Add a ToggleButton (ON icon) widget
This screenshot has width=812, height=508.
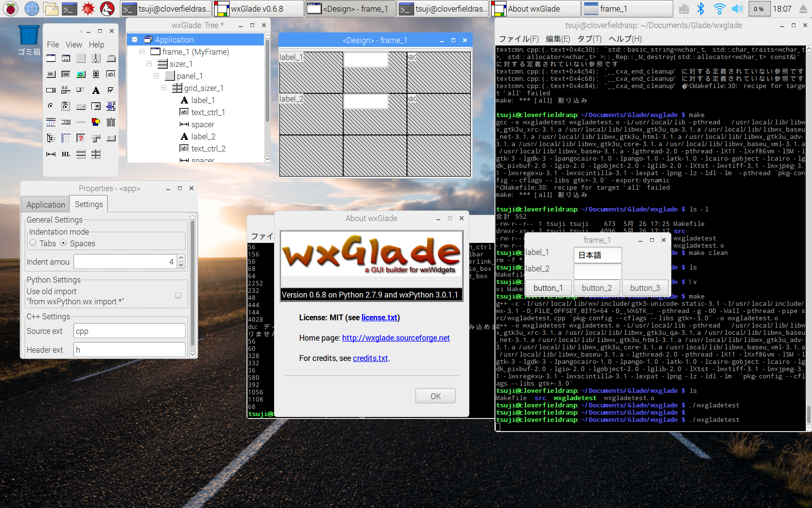[x=66, y=75]
